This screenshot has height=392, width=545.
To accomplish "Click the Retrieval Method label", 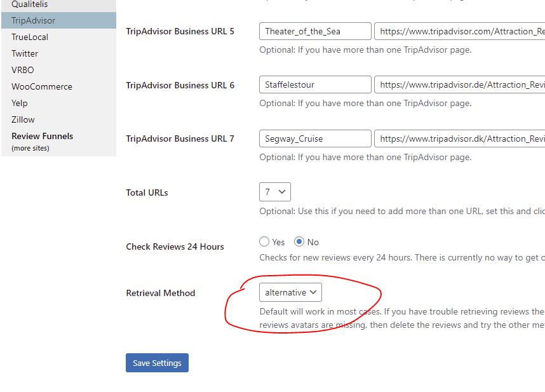I will click(160, 293).
